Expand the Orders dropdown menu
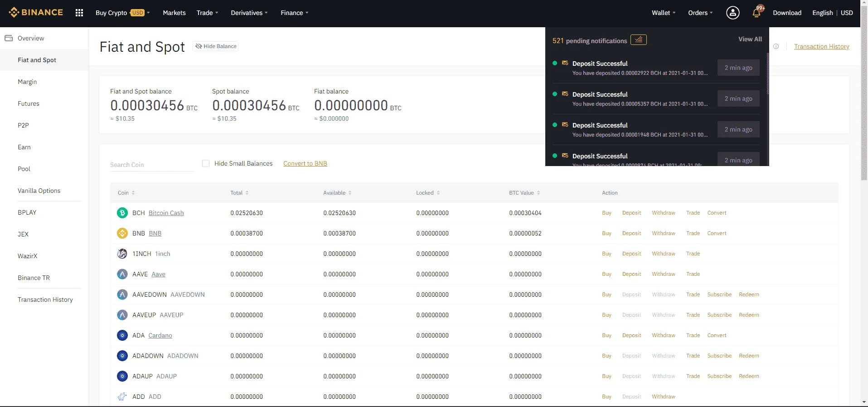 click(x=700, y=13)
